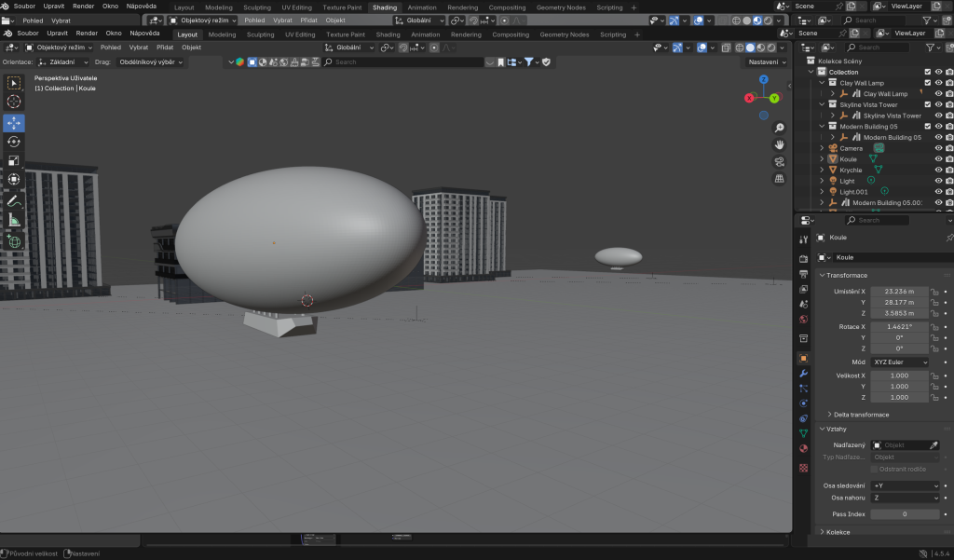Screen dimensions: 954x560
Task: Open the Modifiers wrench tab in Properties
Action: coord(803,374)
